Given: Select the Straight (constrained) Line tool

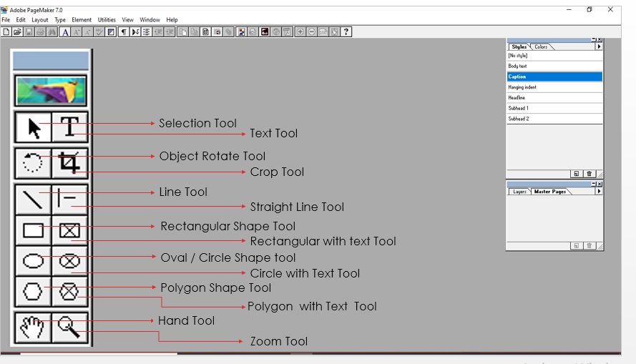Looking at the screenshot, I should point(70,200).
